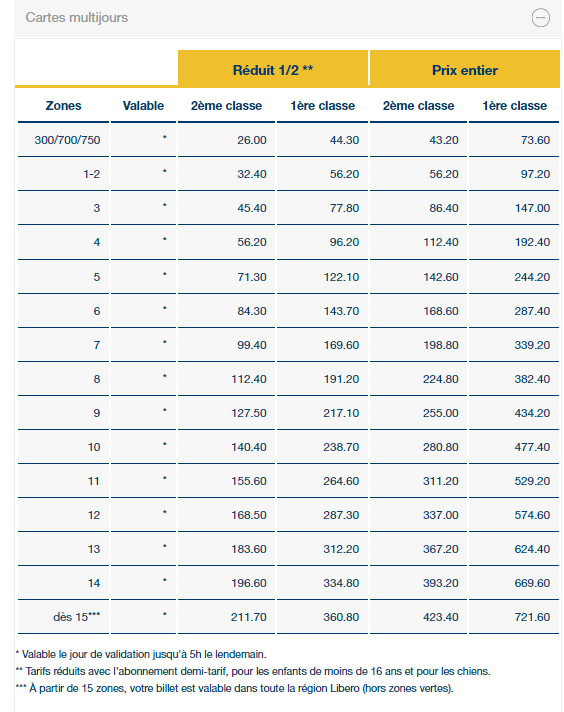Select the Prix entier column header
The height and width of the screenshot is (712, 564).
[x=465, y=70]
